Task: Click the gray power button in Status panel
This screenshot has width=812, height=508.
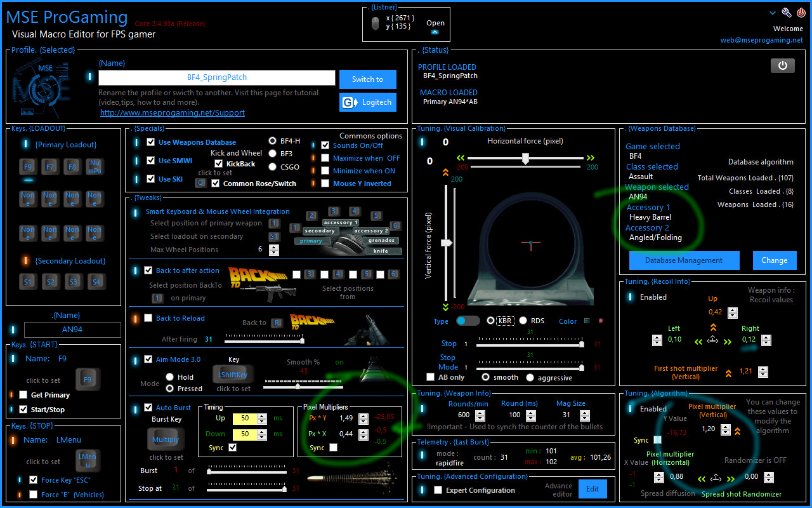Action: [783, 65]
